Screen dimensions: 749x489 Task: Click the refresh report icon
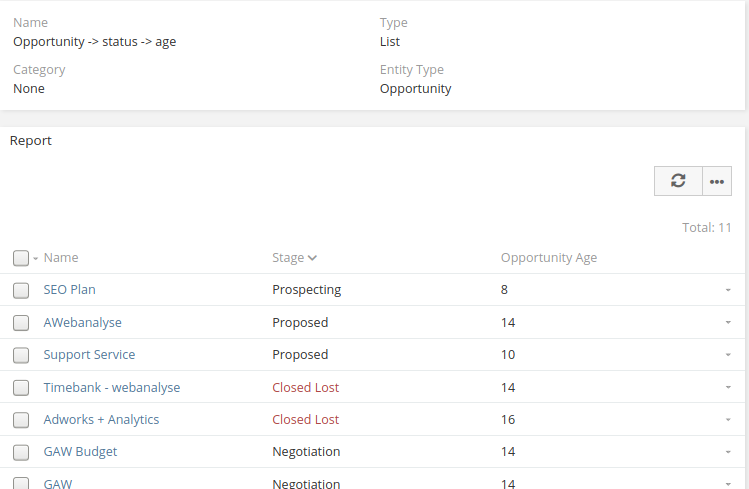click(x=678, y=181)
